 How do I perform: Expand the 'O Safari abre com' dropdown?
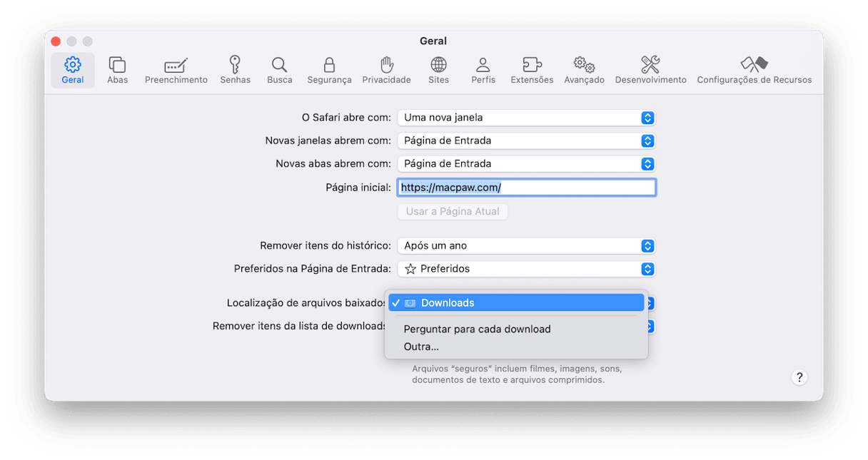[526, 118]
